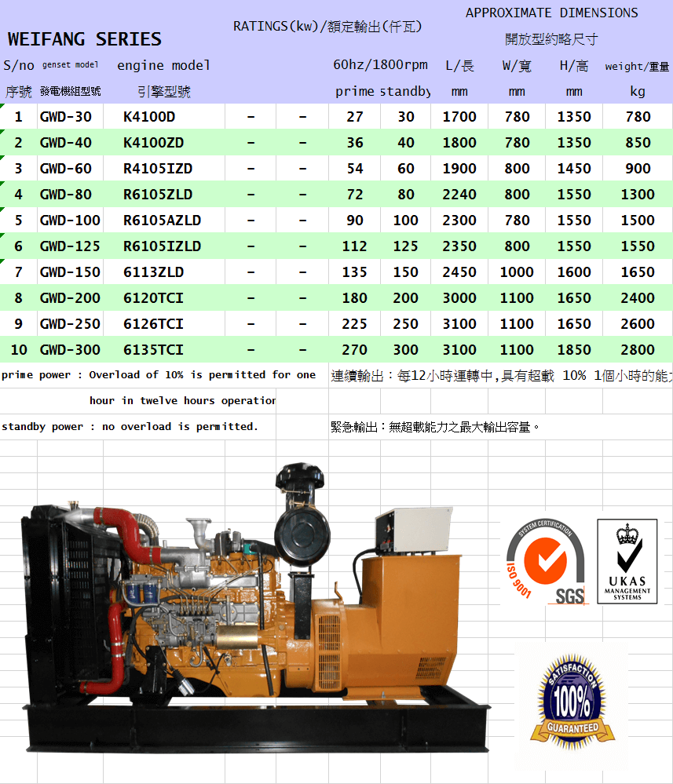Click the UKAS Management Systems logo
The width and height of the screenshot is (673, 784).
tap(627, 560)
